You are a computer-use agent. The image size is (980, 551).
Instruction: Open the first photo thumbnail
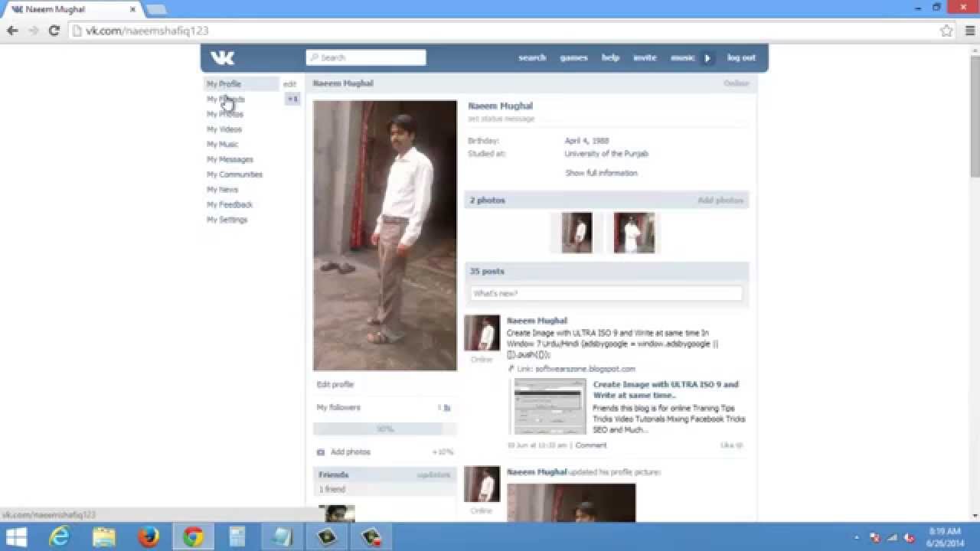point(577,233)
